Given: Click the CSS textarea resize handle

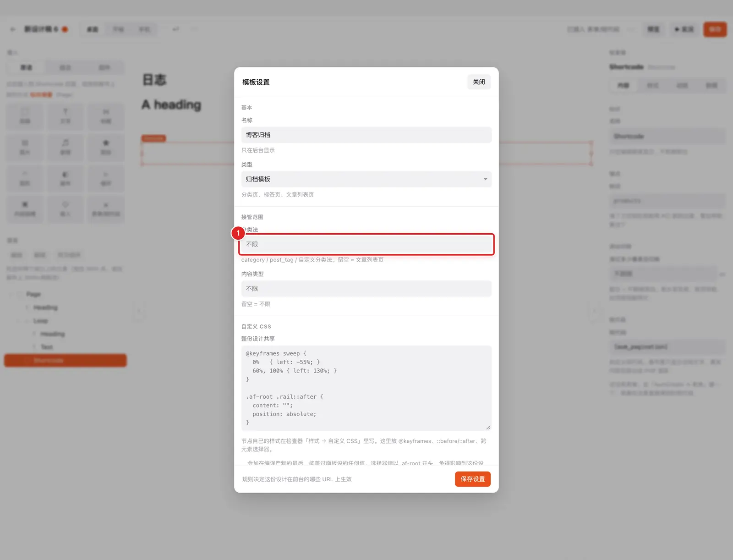Looking at the screenshot, I should coord(488,427).
